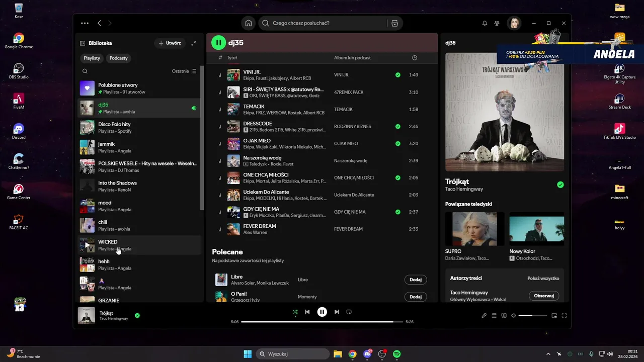This screenshot has width=644, height=362.
Task: Open Trójkąt album cover in right panel
Action: [x=505, y=112]
